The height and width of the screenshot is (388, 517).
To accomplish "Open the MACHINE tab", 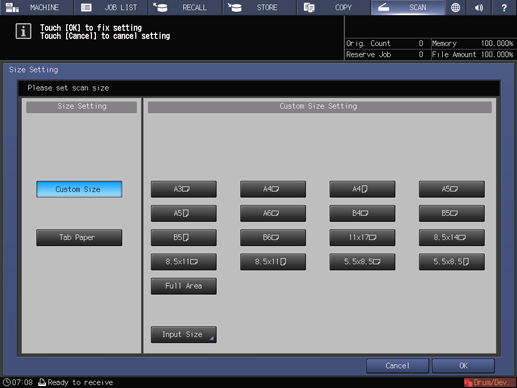I will point(36,7).
